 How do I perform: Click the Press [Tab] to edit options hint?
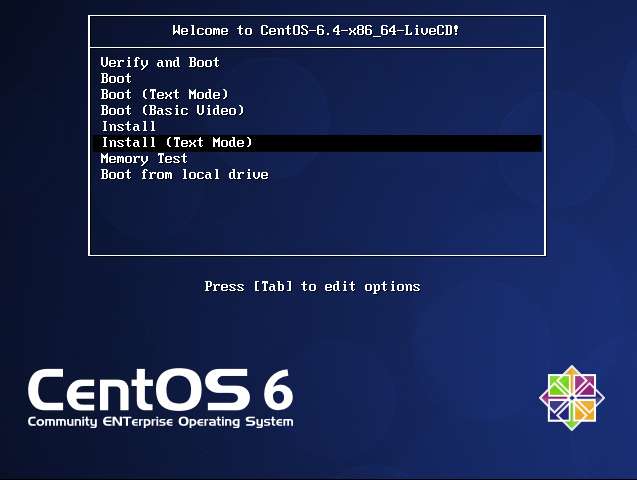[312, 287]
